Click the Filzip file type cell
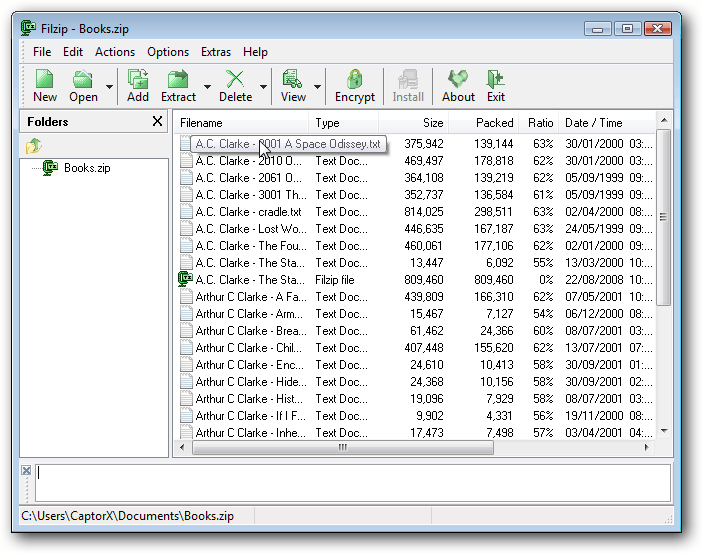Image resolution: width=702 pixels, height=553 pixels. click(334, 280)
